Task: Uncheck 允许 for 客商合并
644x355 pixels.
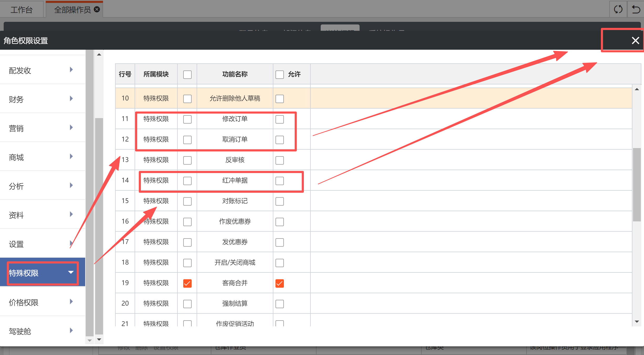Action: point(280,283)
